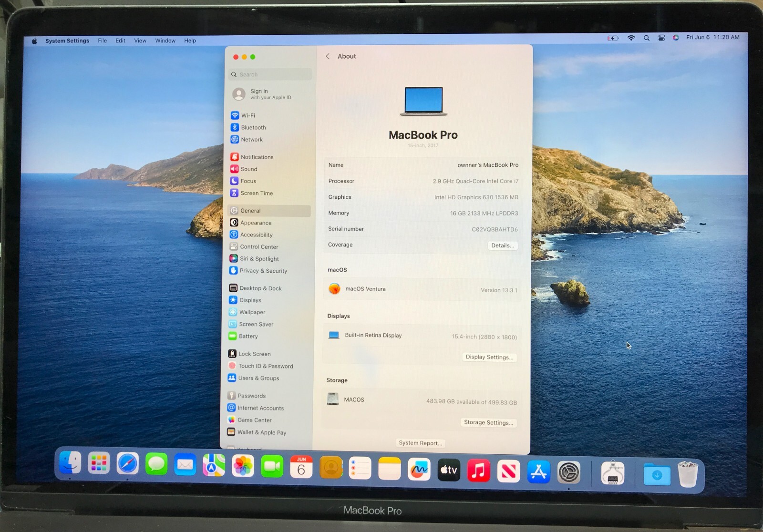This screenshot has height=532, width=763.
Task: Go back from the About page
Action: point(328,56)
